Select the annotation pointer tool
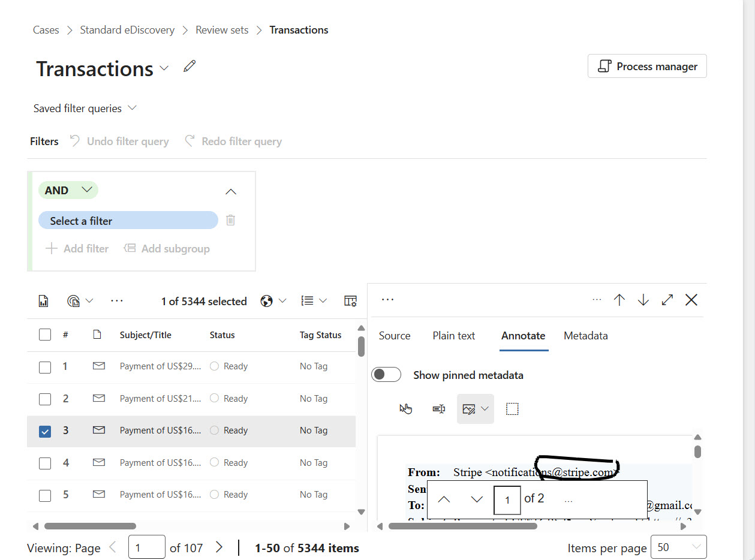The width and height of the screenshot is (755, 560). pyautogui.click(x=406, y=408)
